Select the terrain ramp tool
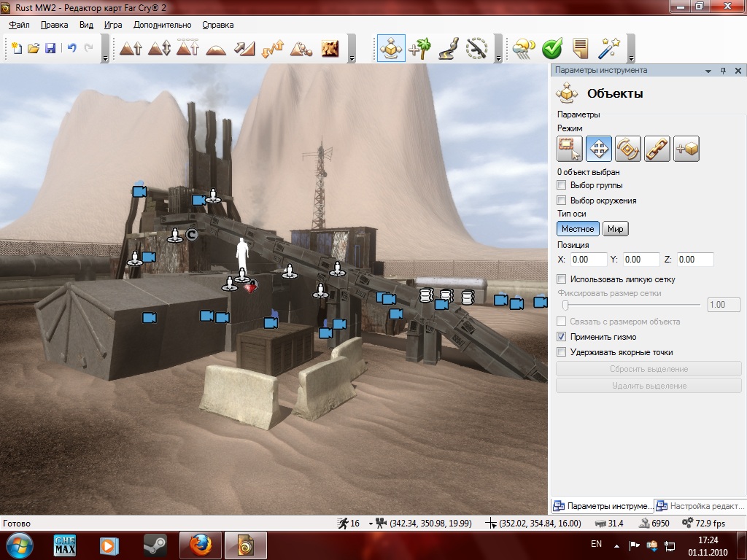The image size is (747, 560). (x=244, y=48)
